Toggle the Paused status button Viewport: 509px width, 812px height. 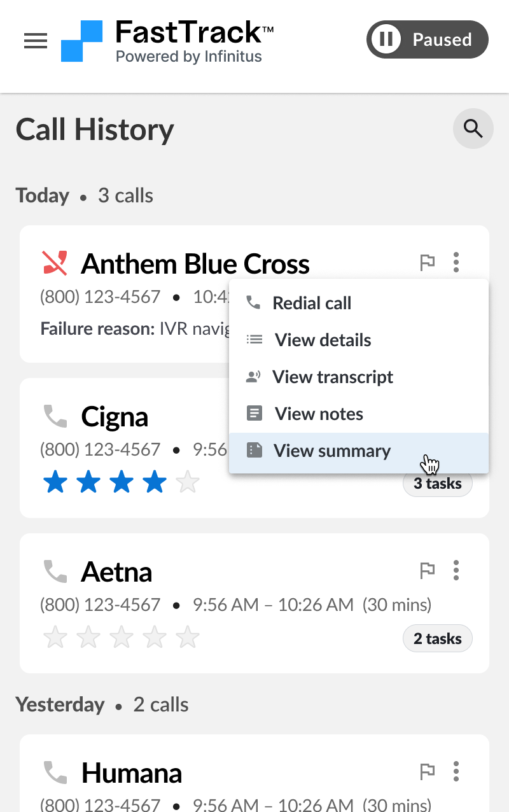coord(428,40)
